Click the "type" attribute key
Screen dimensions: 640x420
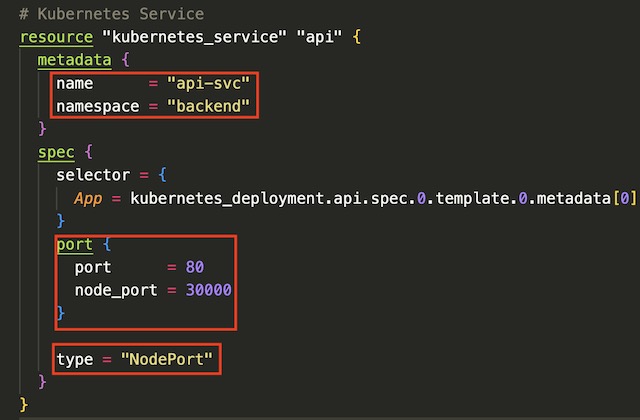75,358
